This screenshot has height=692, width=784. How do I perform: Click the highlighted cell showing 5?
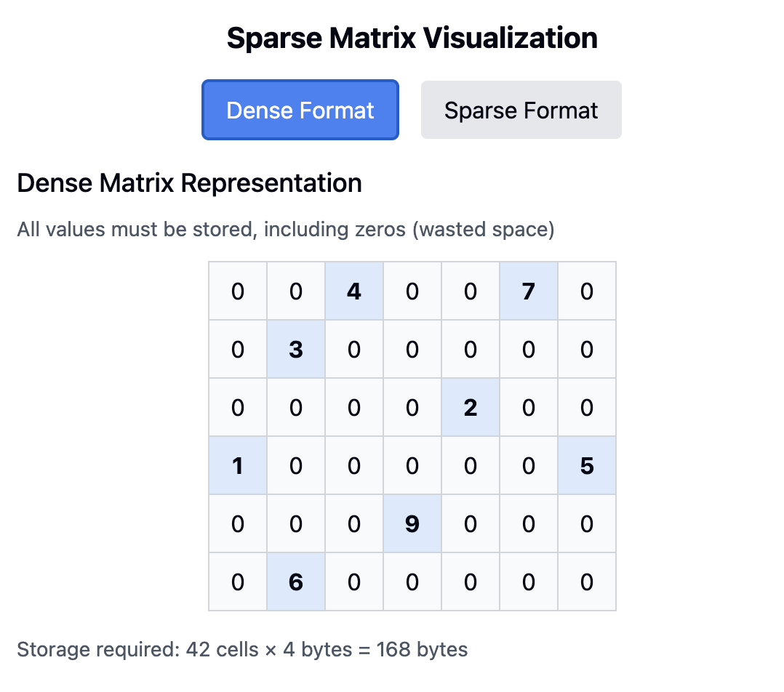point(587,466)
